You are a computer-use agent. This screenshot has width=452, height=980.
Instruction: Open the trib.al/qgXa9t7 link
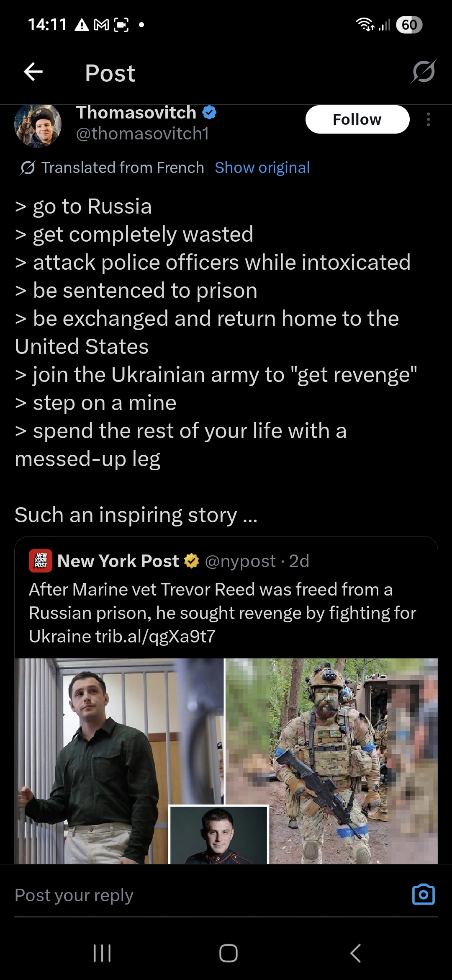point(155,637)
